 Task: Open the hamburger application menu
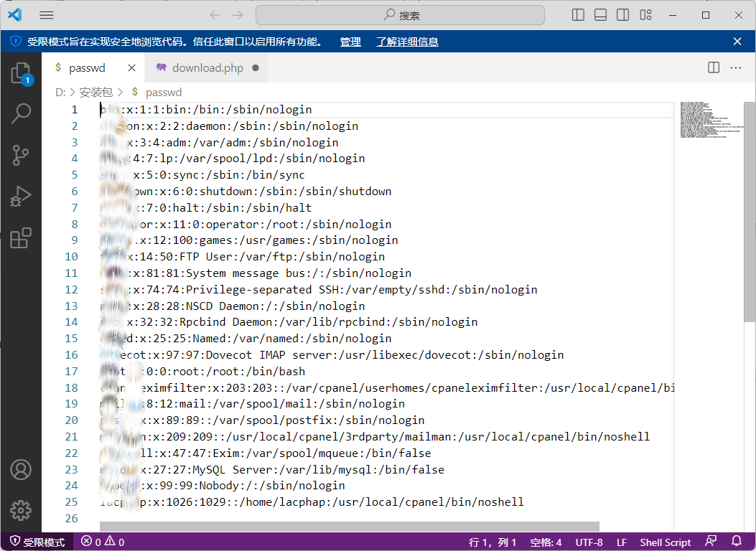click(x=46, y=15)
